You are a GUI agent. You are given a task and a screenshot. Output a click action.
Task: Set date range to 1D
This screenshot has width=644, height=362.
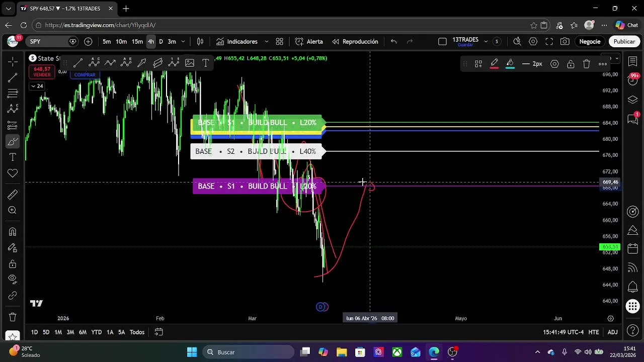coord(34,332)
